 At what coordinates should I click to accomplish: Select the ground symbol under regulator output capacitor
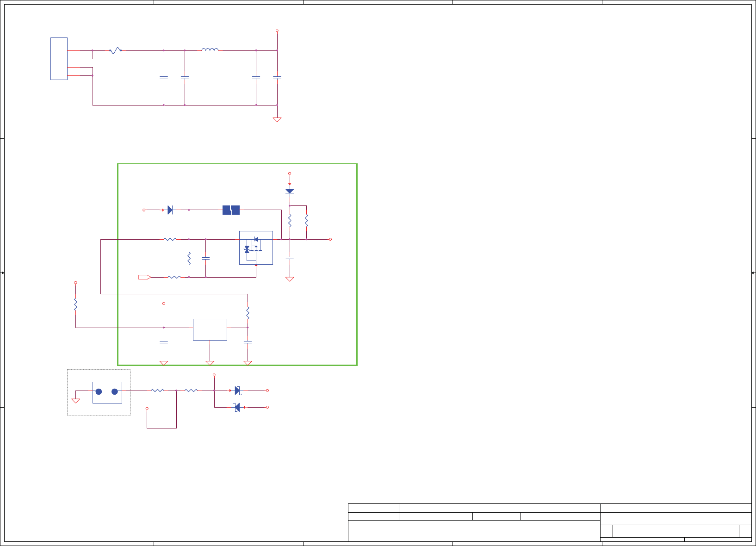click(248, 363)
